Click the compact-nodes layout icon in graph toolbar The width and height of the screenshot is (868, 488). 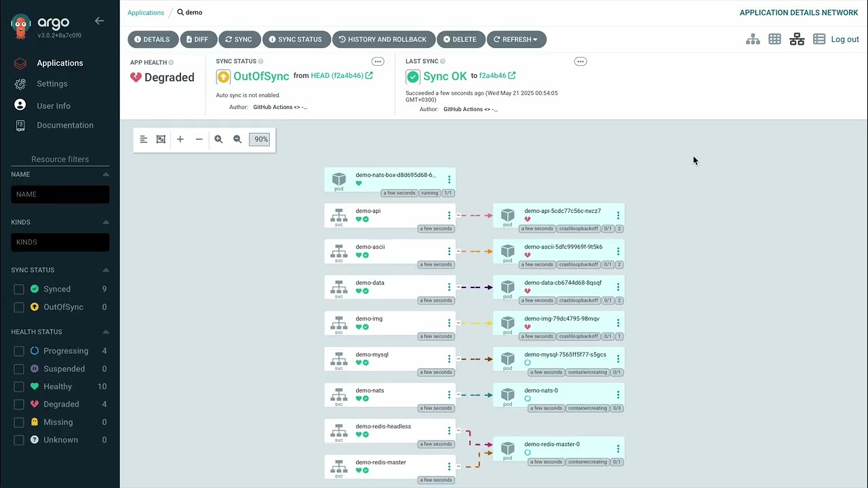click(144, 139)
